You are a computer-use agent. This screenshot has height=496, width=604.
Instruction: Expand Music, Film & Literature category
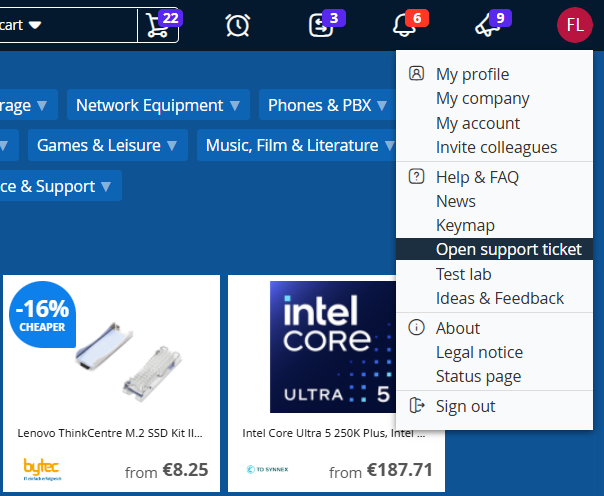[300, 145]
